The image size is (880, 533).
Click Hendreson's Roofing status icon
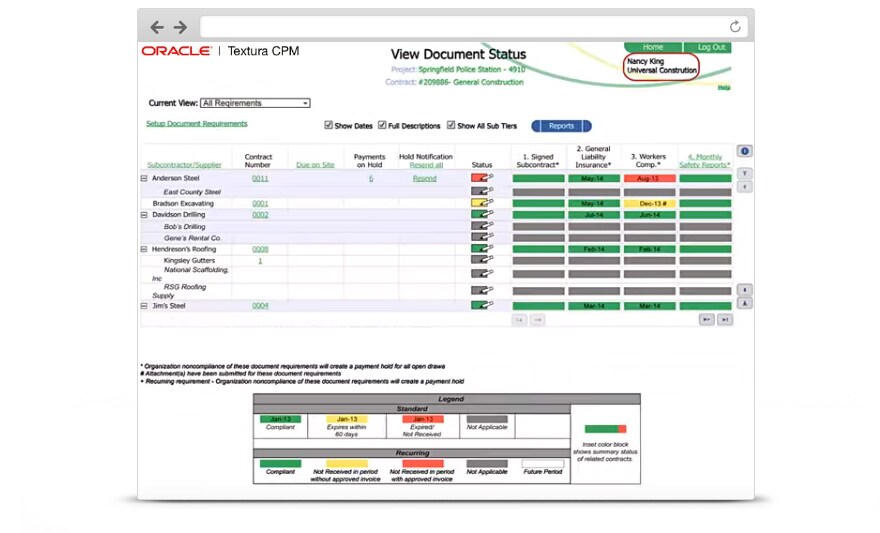tap(482, 249)
